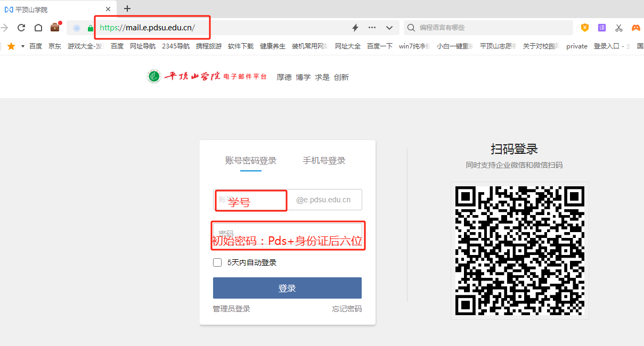
Task: Open the 百度一下 bookmark
Action: coord(380,46)
